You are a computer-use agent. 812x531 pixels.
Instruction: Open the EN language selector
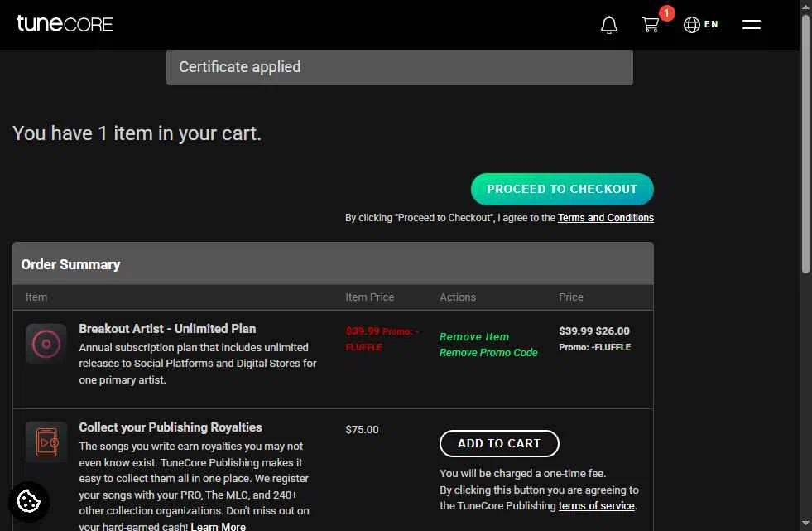click(700, 24)
